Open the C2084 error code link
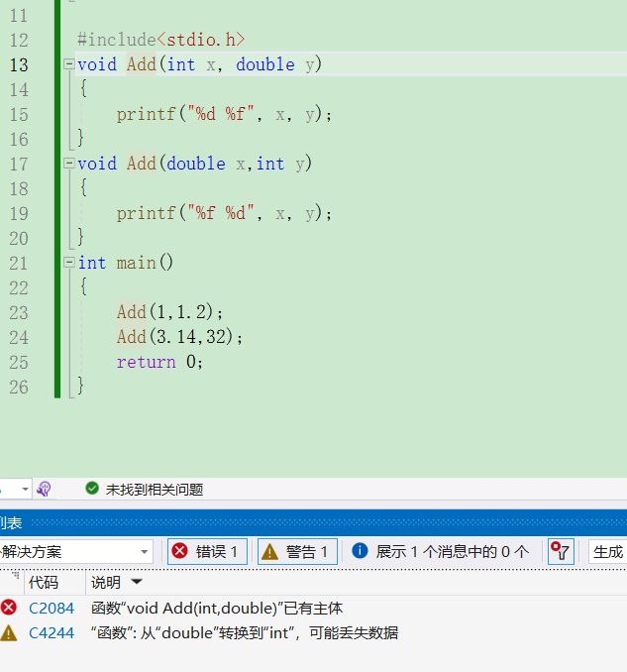 tap(52, 609)
